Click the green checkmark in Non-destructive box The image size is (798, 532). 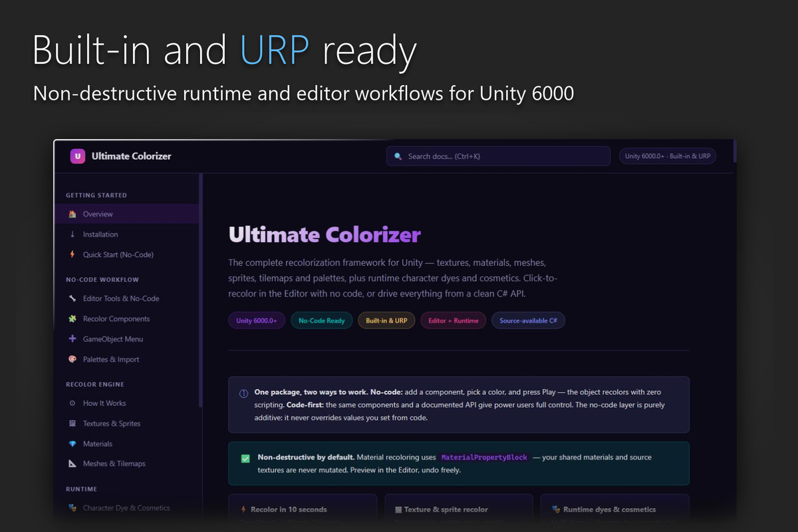coord(245,458)
